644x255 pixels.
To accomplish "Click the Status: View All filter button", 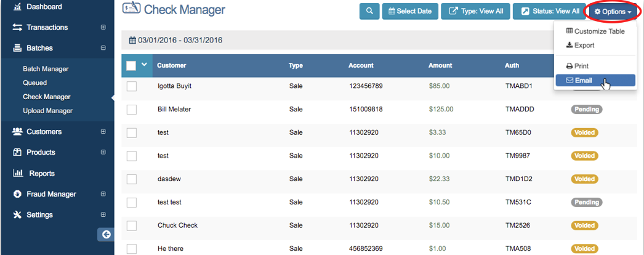I will point(550,11).
